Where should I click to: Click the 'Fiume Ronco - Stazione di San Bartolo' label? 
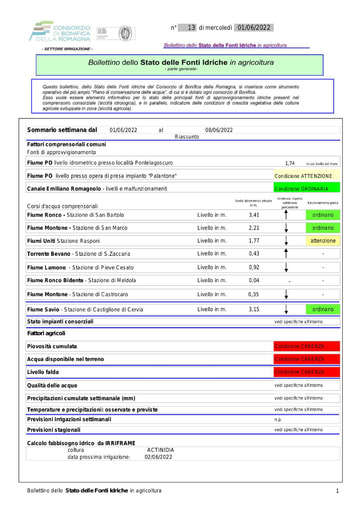(75, 215)
